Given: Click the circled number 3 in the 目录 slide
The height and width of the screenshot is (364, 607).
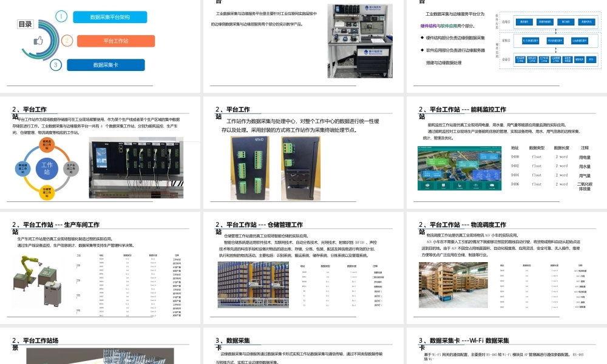Looking at the screenshot, I should point(56,64).
